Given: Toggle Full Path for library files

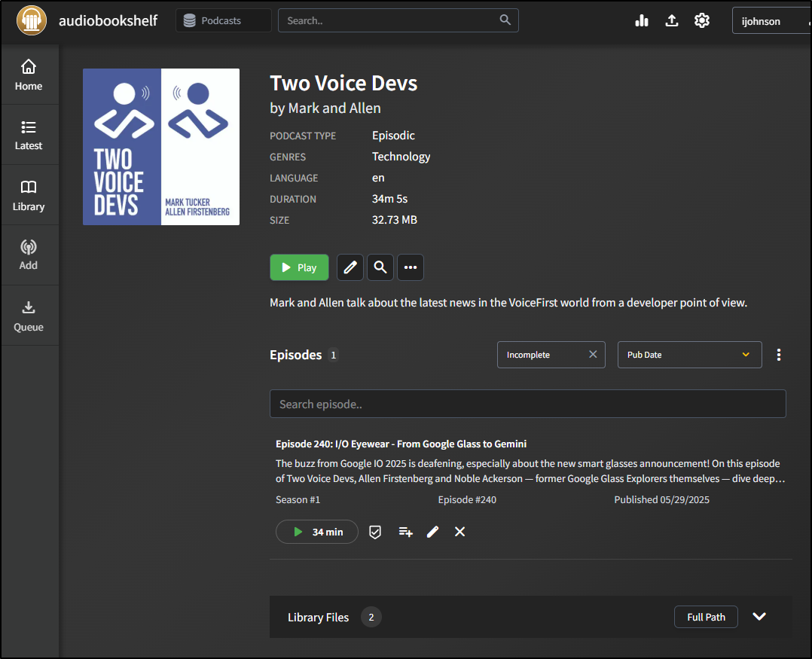Looking at the screenshot, I should 706,617.
